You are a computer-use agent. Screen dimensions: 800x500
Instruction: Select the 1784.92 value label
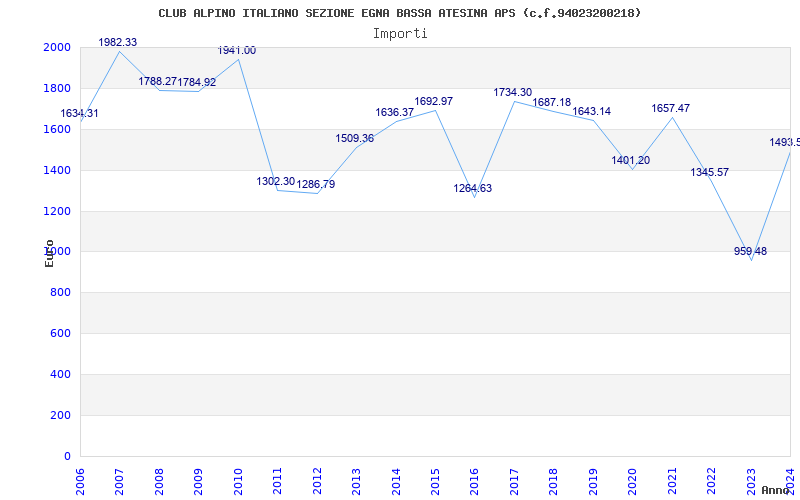click(x=197, y=82)
